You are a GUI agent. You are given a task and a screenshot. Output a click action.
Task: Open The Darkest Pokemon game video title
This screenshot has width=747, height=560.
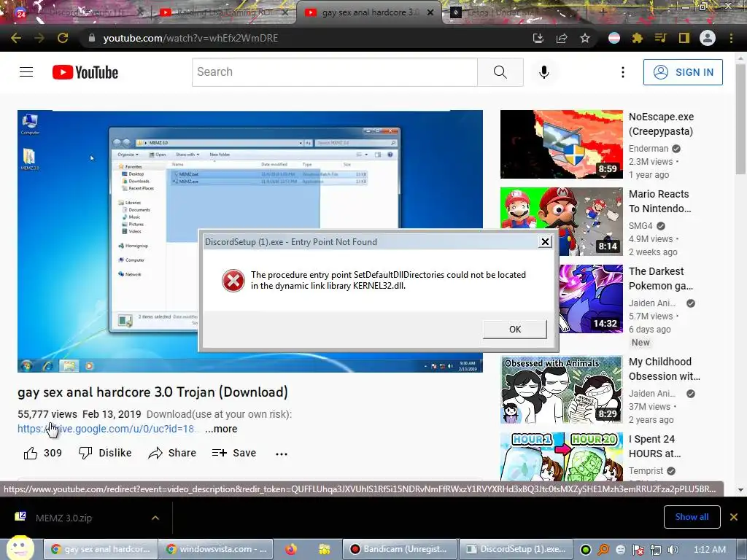[661, 278]
